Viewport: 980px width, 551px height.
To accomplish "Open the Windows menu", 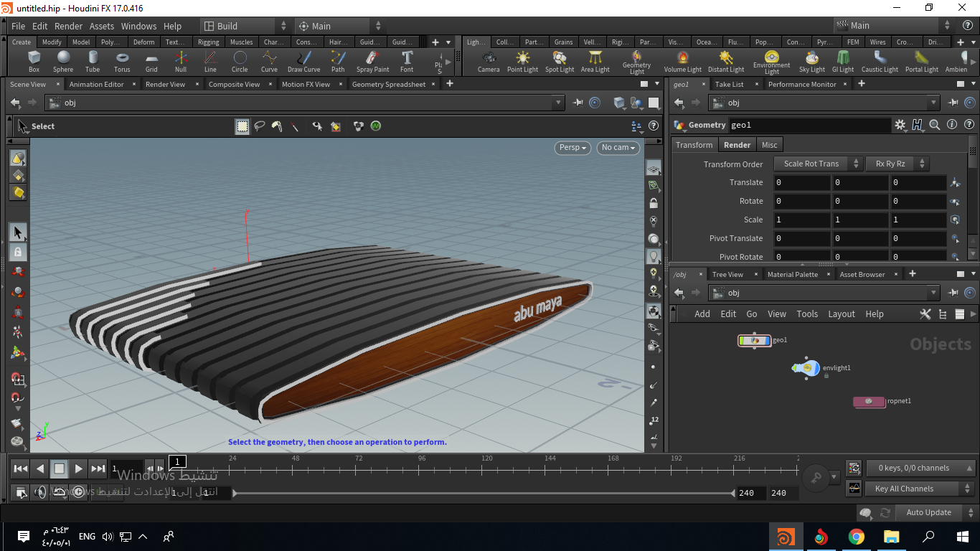I will pyautogui.click(x=138, y=26).
